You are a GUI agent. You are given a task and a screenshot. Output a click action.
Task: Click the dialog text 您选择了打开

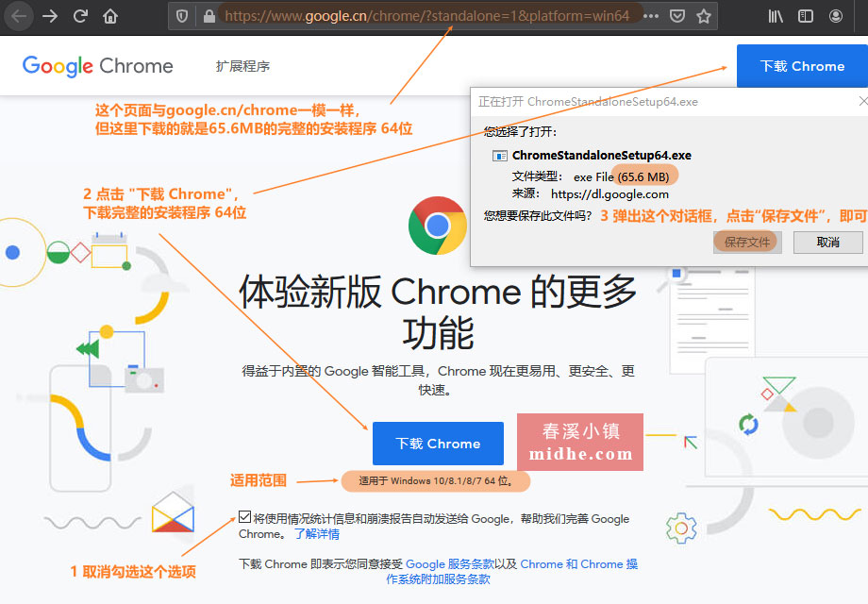point(521,132)
